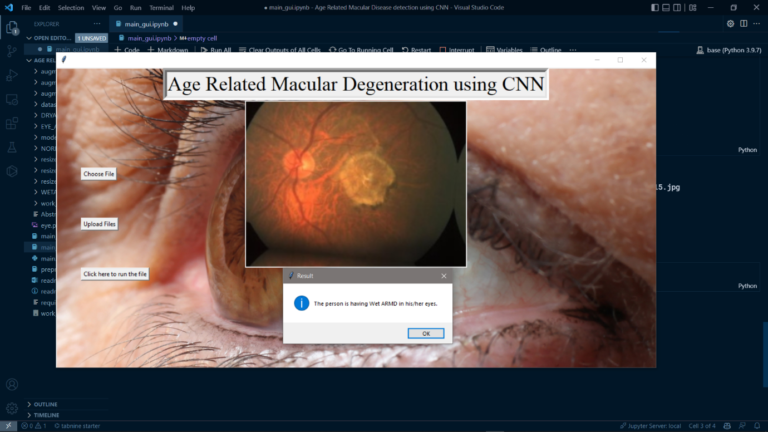Select the main_gui.ipynb editor tab
Viewport: 768px width, 432px height.
coord(146,24)
